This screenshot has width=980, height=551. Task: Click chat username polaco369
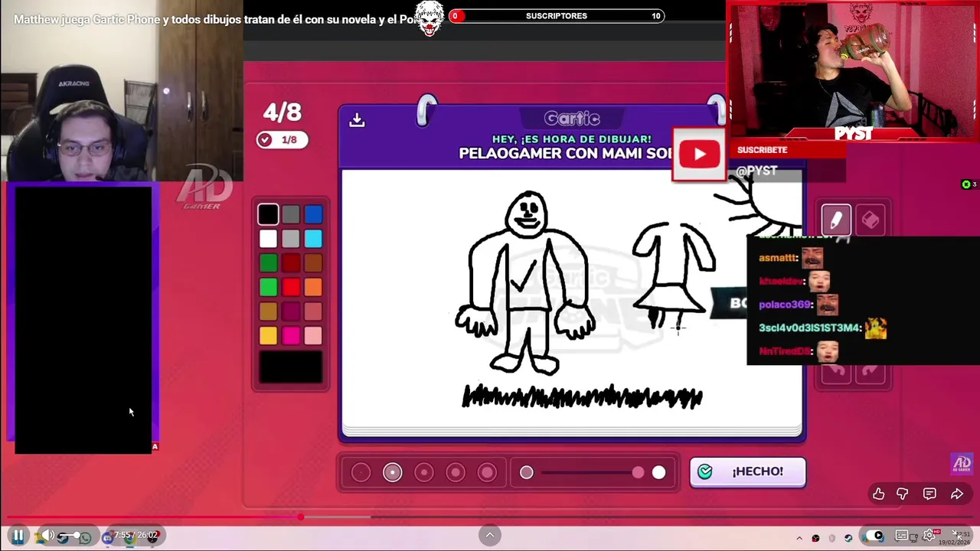[785, 305]
